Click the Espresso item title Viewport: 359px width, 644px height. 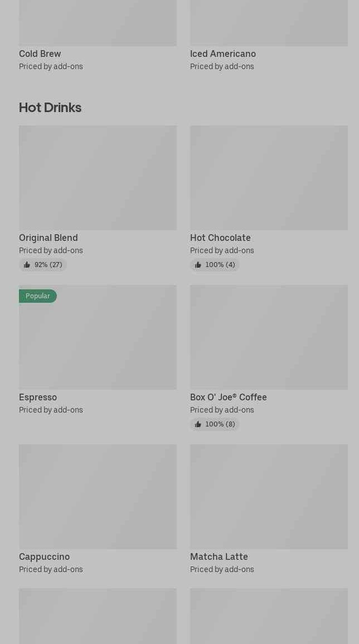click(38, 397)
